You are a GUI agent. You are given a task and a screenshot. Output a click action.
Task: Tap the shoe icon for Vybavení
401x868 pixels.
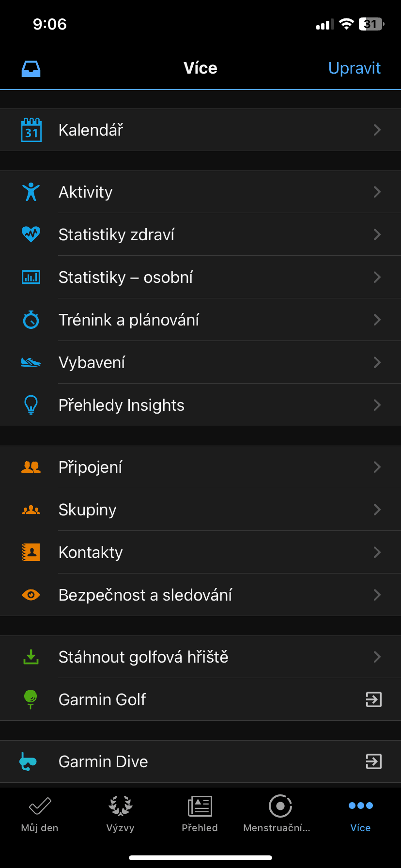point(31,362)
